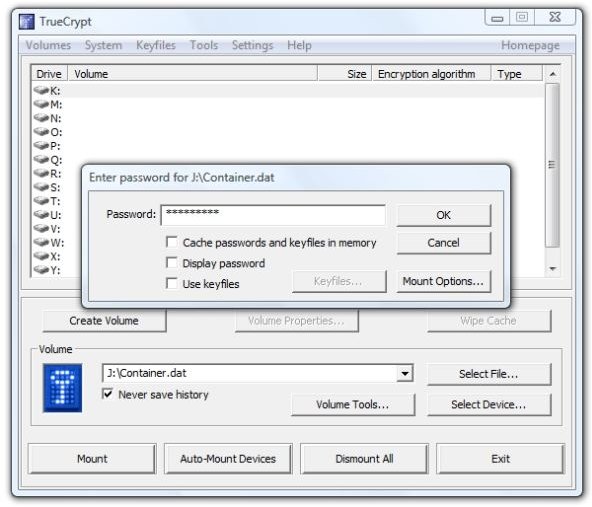Sort by the Type column header
The image size is (592, 507).
tap(517, 74)
